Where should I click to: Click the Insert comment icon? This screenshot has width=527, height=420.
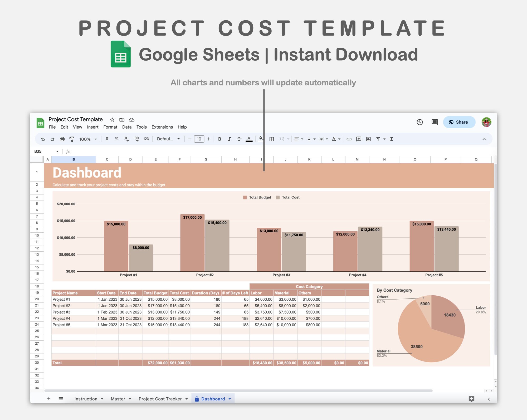(358, 139)
